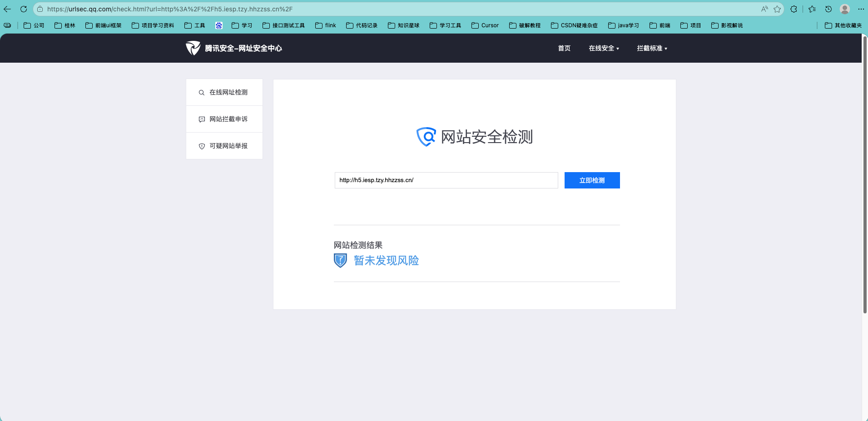Open the 学习工具 bookmark folder
Screen dimensions: 868x421
coord(446,25)
